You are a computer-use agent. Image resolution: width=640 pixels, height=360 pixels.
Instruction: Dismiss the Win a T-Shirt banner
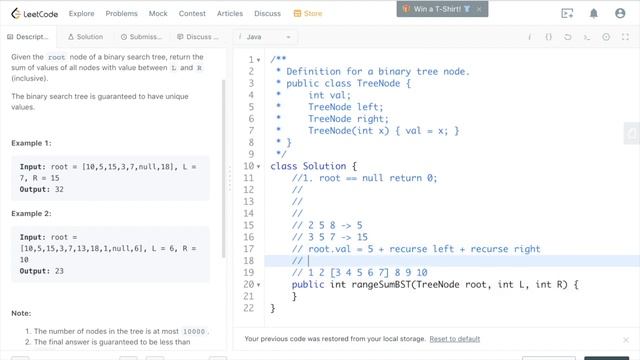tap(479, 9)
